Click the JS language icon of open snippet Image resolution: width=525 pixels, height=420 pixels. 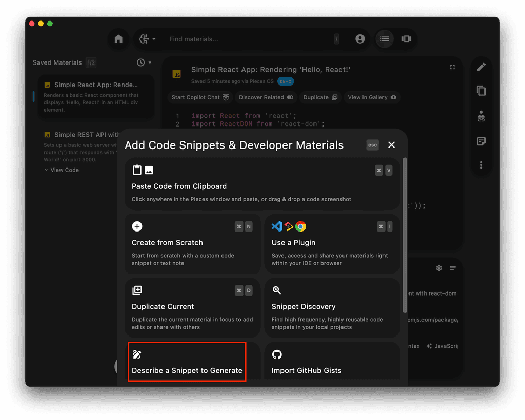(176, 74)
